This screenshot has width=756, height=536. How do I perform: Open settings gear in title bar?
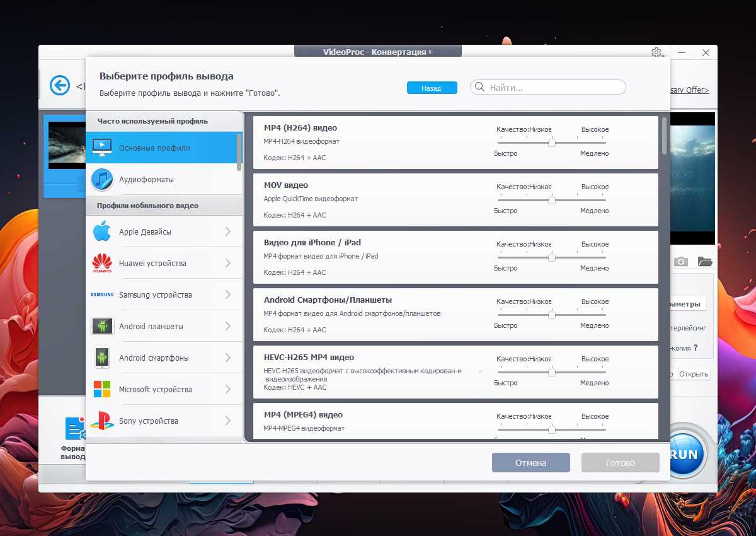656,52
